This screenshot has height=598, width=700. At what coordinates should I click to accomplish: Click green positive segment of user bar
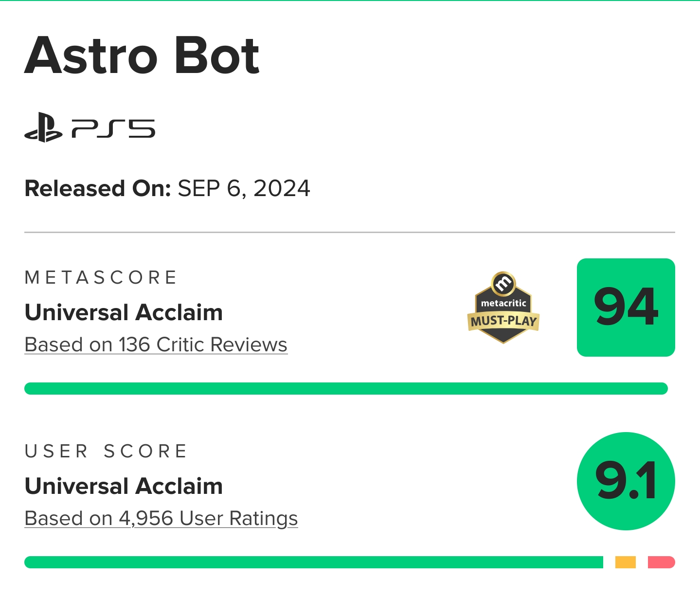314,562
